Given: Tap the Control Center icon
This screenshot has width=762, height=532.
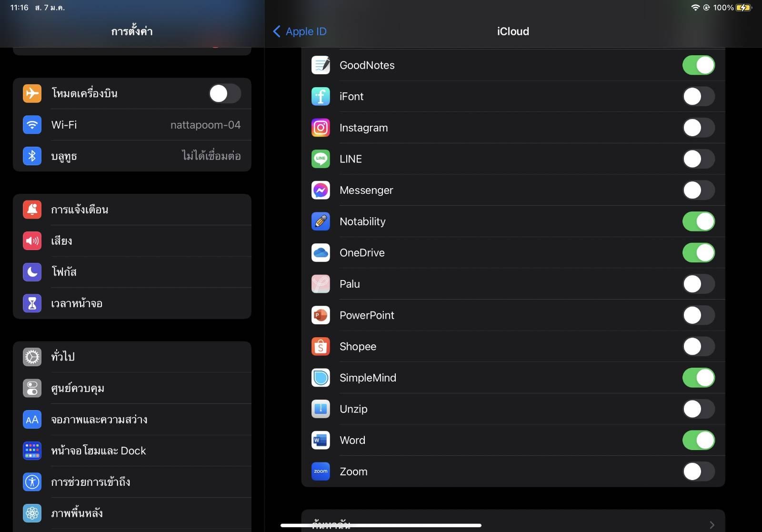Looking at the screenshot, I should (32, 388).
